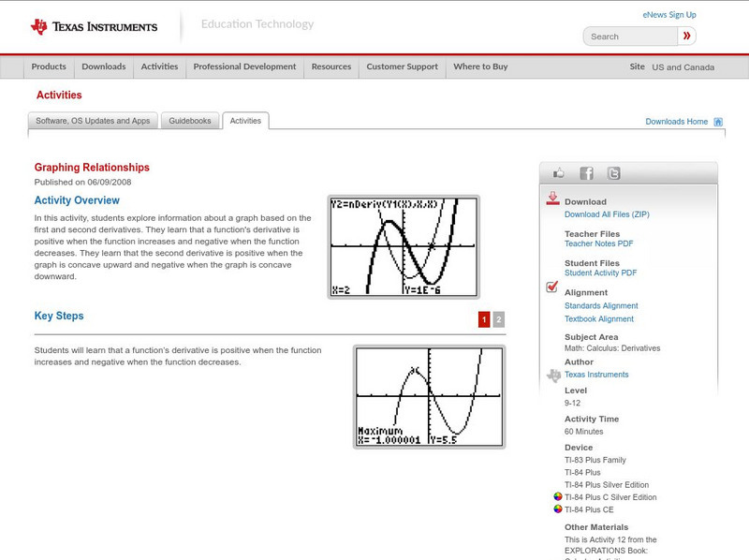Click the Maximum graph screenshot thumbnail
The width and height of the screenshot is (749, 560).
[x=429, y=397]
